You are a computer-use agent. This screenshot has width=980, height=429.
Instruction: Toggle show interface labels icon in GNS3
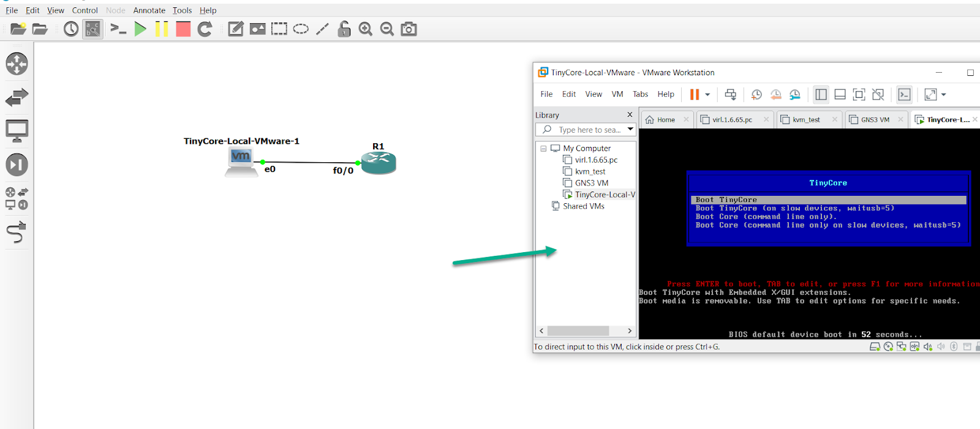pyautogui.click(x=92, y=29)
